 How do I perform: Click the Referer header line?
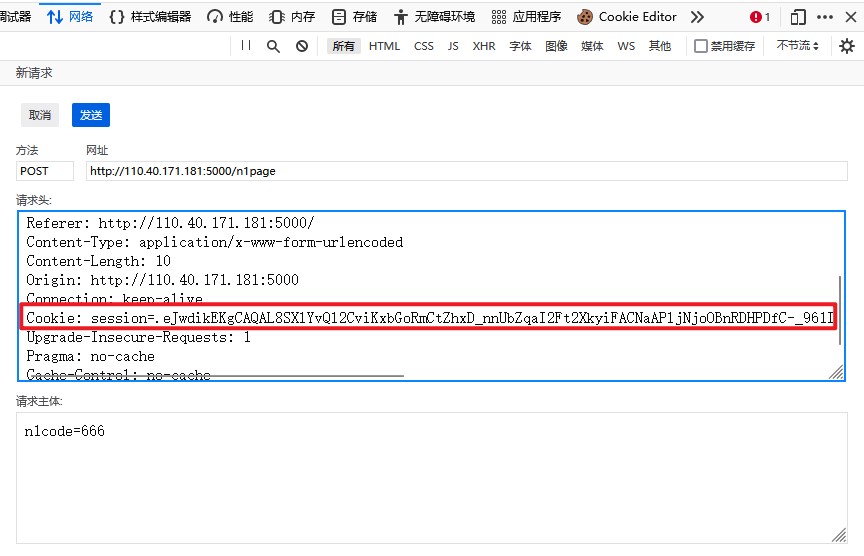coord(170,223)
